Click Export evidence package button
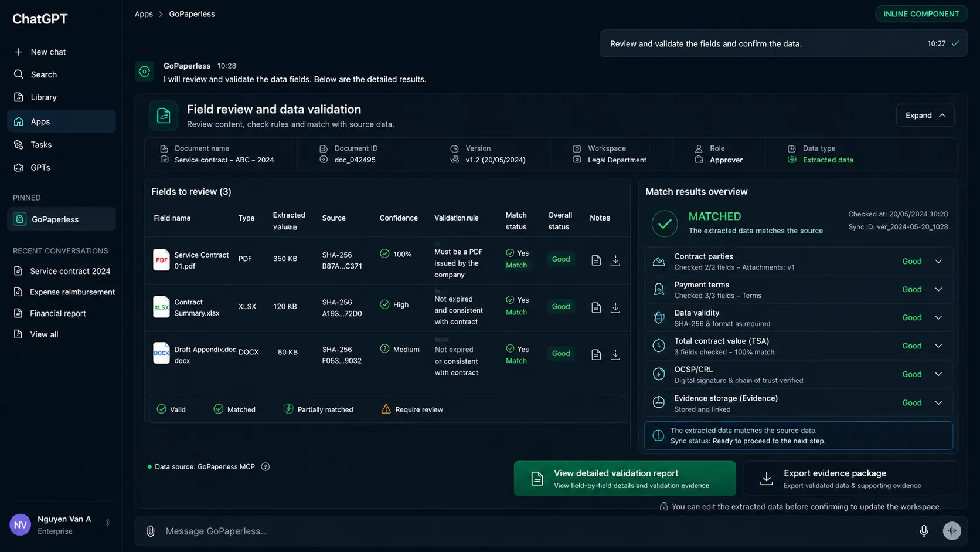The width and height of the screenshot is (980, 552). (x=850, y=479)
